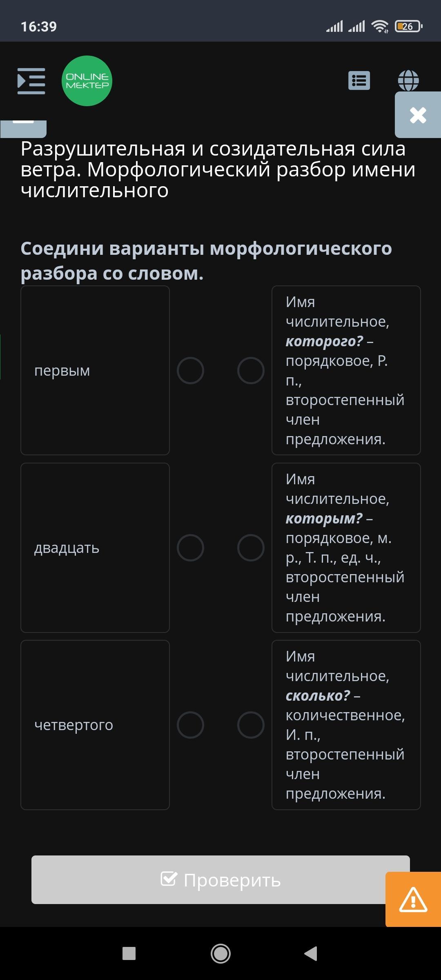Tap the Android home navigation button
441x980 pixels.
point(220,953)
